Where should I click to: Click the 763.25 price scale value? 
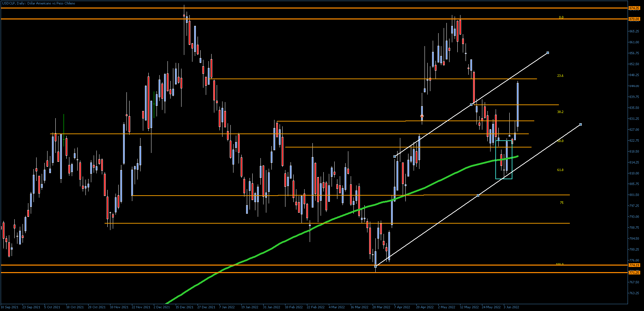[634, 293]
